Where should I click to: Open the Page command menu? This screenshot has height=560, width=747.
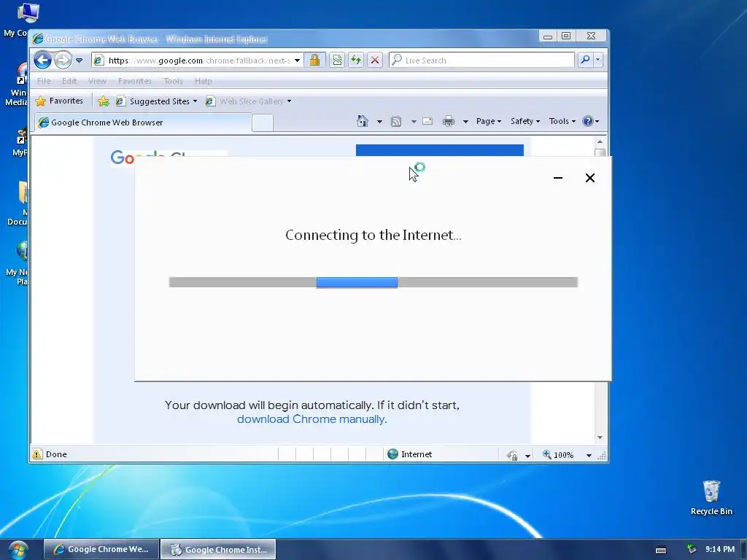click(x=489, y=122)
